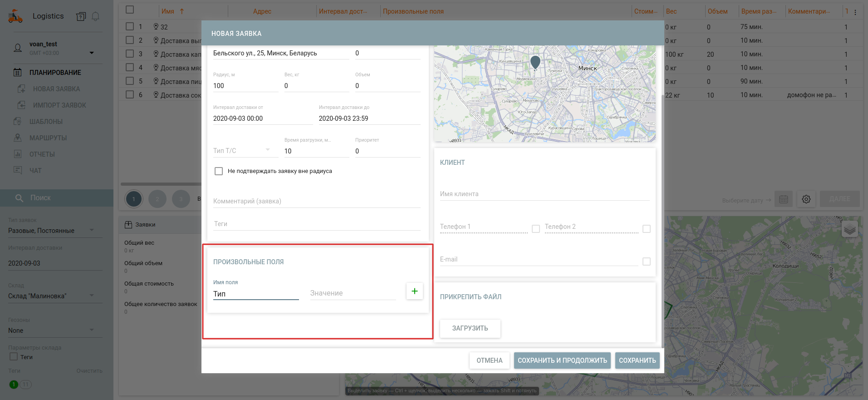
Task: Check the E-mail checkbox
Action: 647,262
